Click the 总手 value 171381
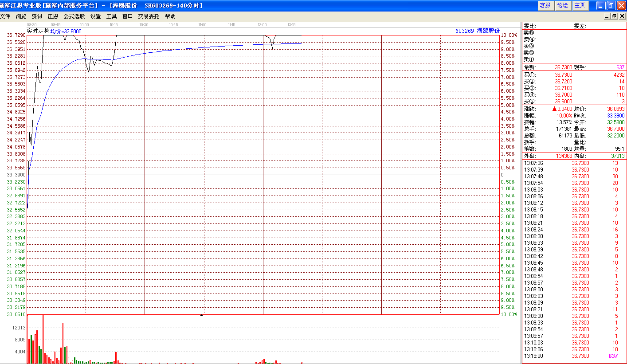 point(564,129)
